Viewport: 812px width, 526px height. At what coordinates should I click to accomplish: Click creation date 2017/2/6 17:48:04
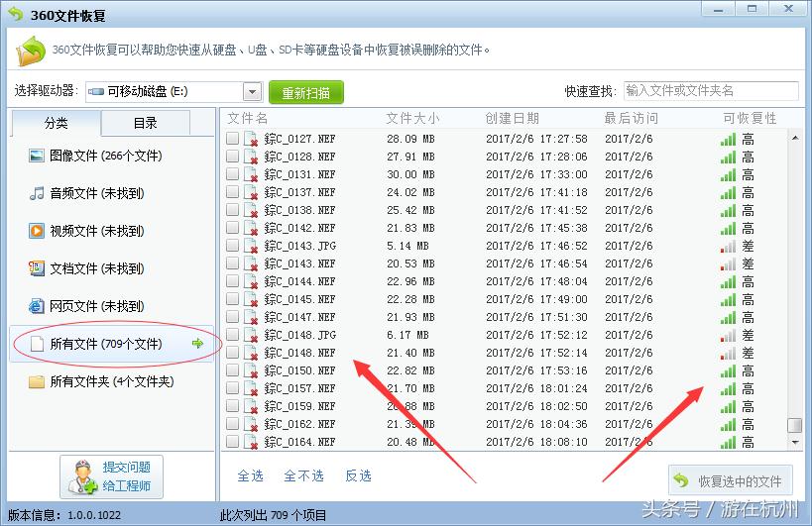pos(536,282)
